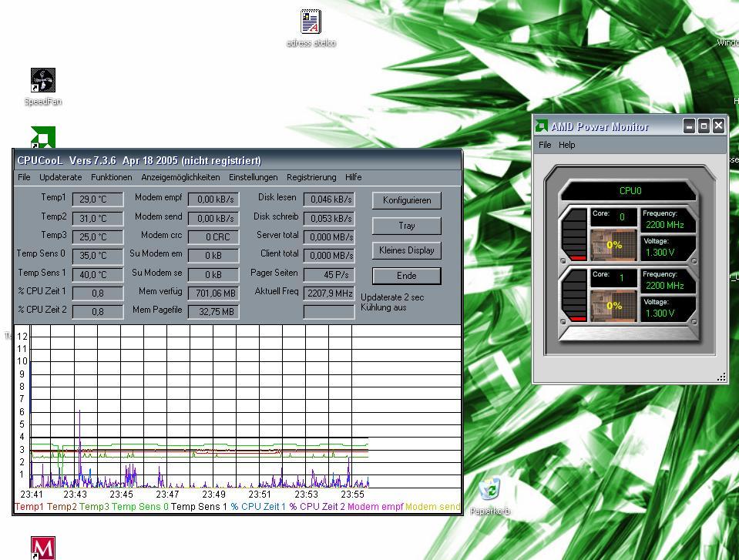Open the Funktionen menu
Viewport: 739px width, 560px height.
click(x=111, y=177)
